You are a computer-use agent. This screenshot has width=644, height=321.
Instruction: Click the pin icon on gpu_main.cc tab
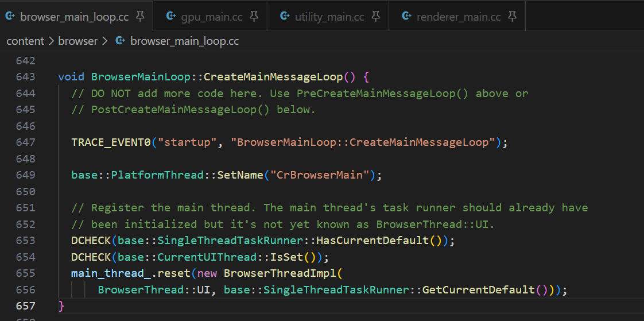coord(254,17)
